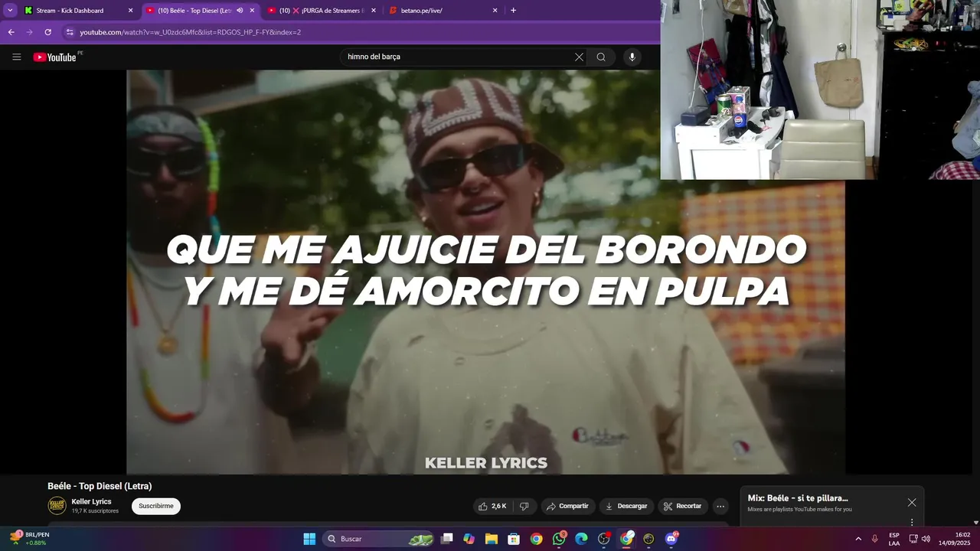Image resolution: width=980 pixels, height=551 pixels.
Task: Open the BRL/PEN widget on the taskbar
Action: pyautogui.click(x=29, y=539)
